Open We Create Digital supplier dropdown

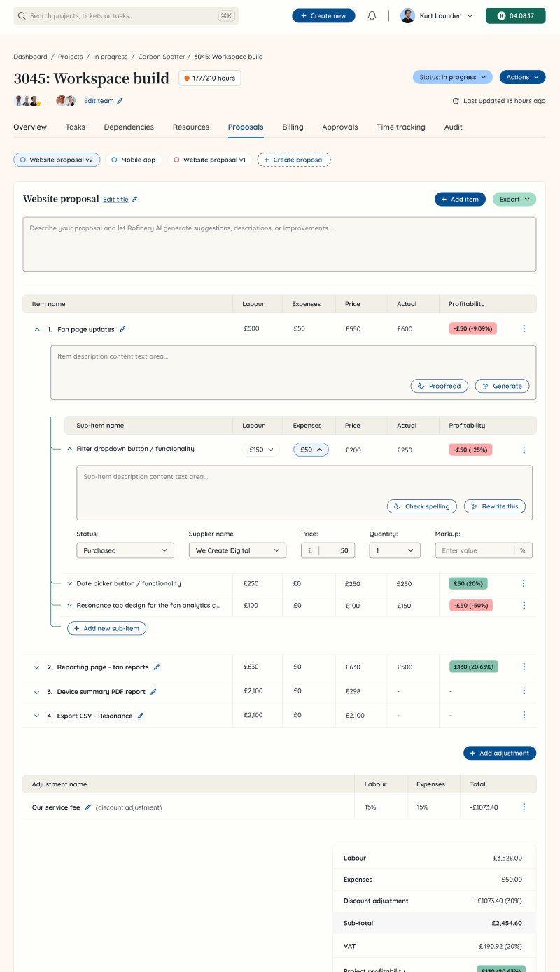click(237, 550)
